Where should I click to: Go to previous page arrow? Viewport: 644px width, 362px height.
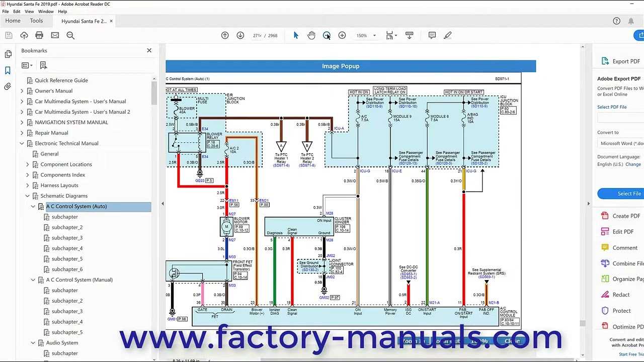(x=225, y=35)
